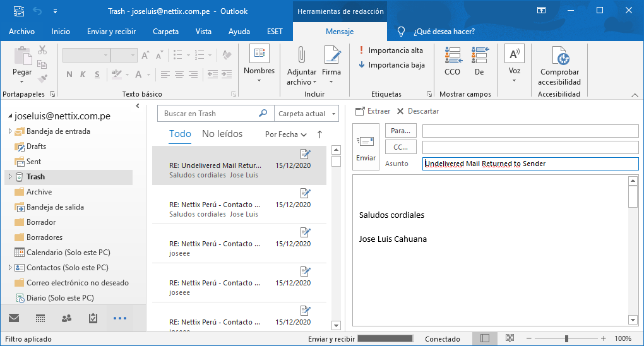Image resolution: width=644 pixels, height=346 pixels.
Task: Open the Nombres address book icon
Action: click(x=259, y=54)
